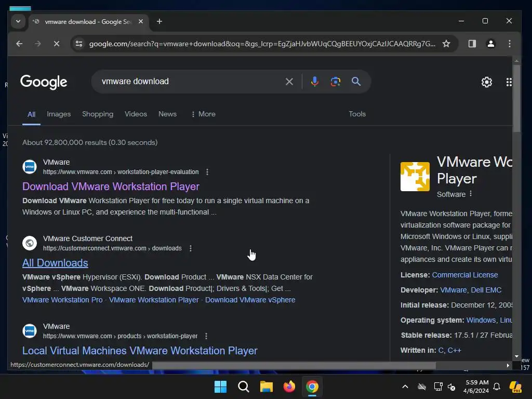Click the Chrome icon on the taskbar
Image resolution: width=532 pixels, height=399 pixels.
point(312,387)
